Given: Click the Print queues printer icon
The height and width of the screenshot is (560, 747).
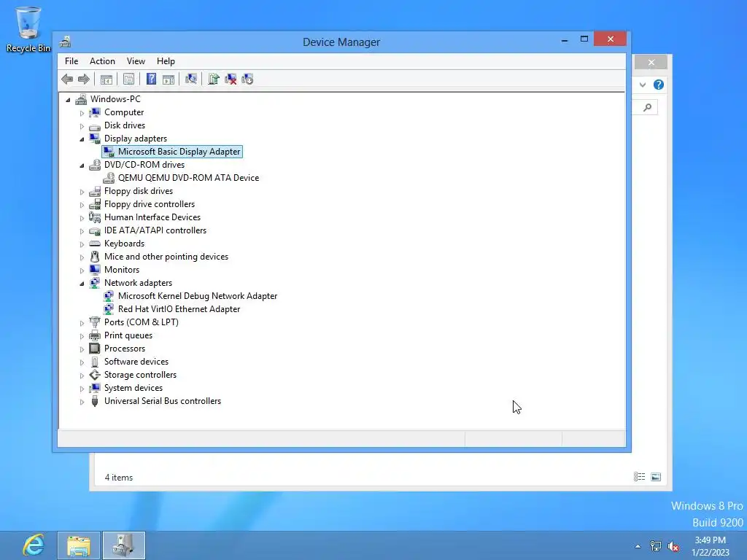Looking at the screenshot, I should [x=95, y=335].
